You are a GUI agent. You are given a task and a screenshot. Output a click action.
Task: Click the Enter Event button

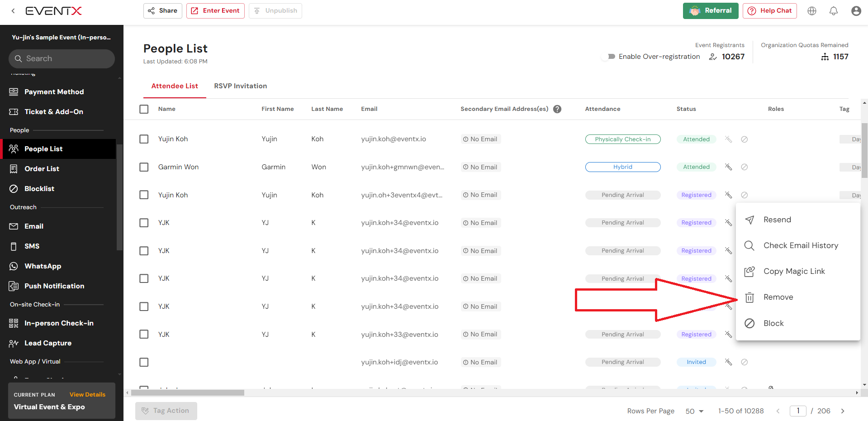pyautogui.click(x=215, y=11)
